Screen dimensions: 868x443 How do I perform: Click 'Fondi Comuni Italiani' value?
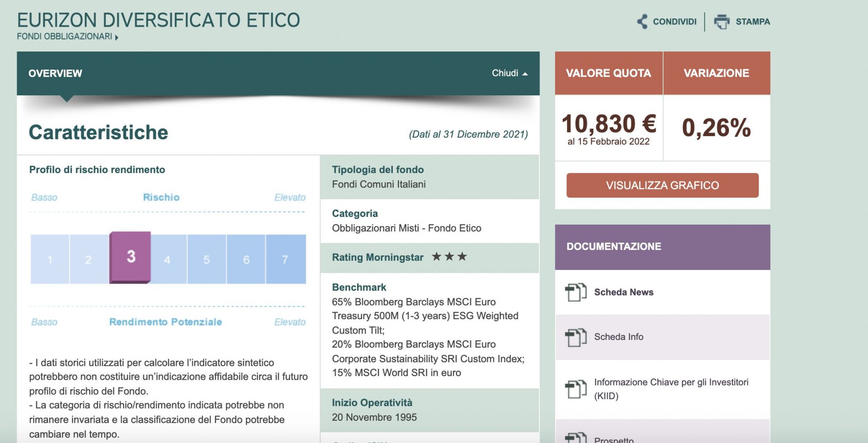(x=379, y=184)
